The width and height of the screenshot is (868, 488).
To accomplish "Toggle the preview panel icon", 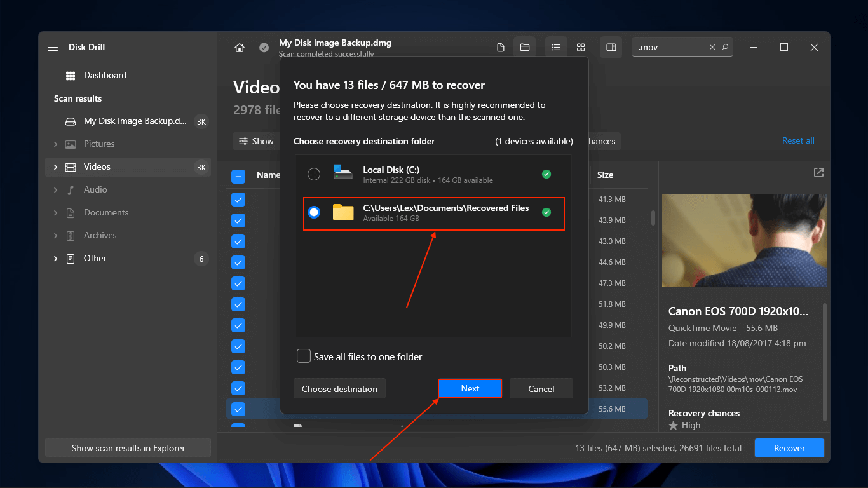I will click(x=611, y=48).
